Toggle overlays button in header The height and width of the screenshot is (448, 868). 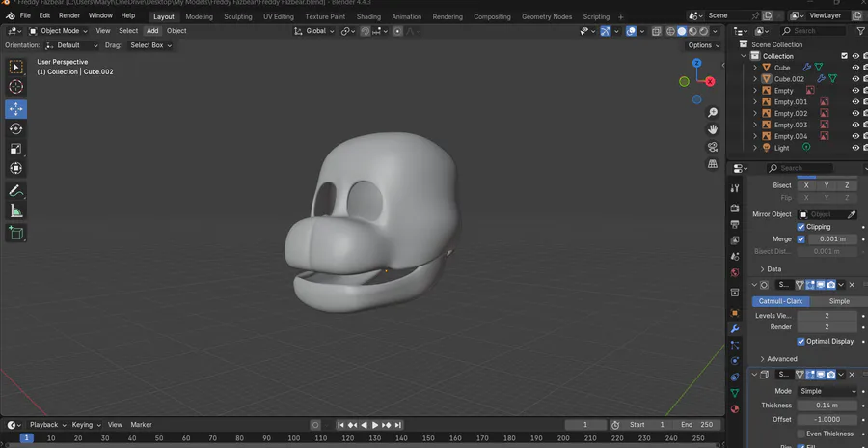click(631, 31)
